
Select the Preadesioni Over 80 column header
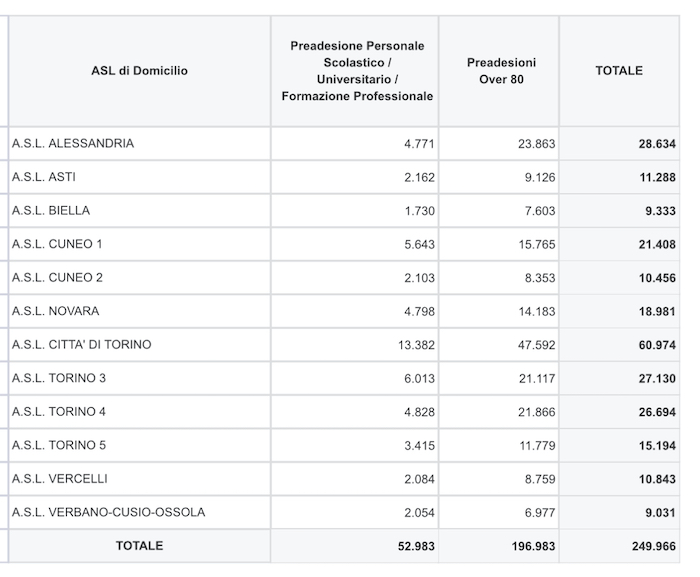tap(501, 71)
